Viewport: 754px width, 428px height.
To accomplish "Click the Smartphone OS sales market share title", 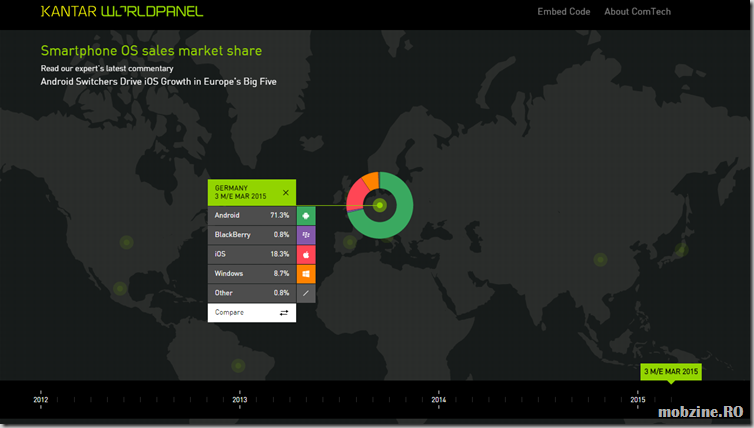I will [151, 50].
